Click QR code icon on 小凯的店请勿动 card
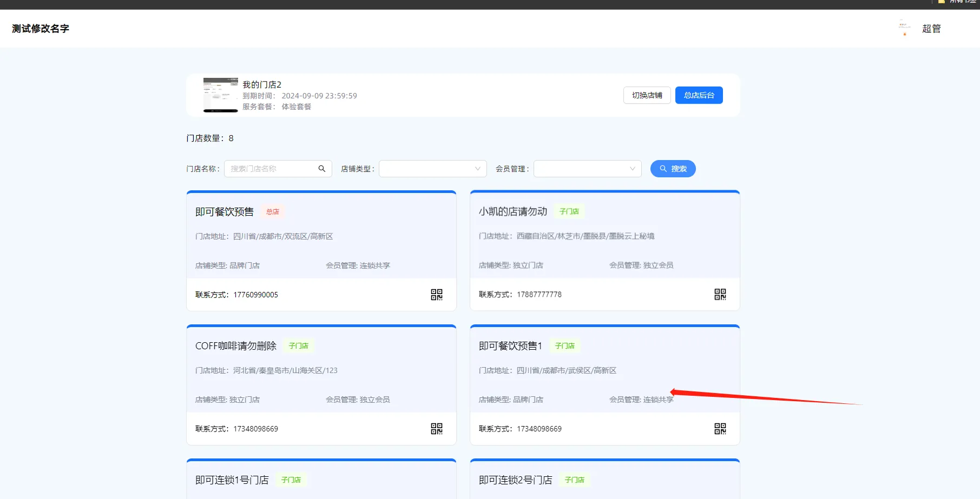This screenshot has width=980, height=499. (720, 295)
